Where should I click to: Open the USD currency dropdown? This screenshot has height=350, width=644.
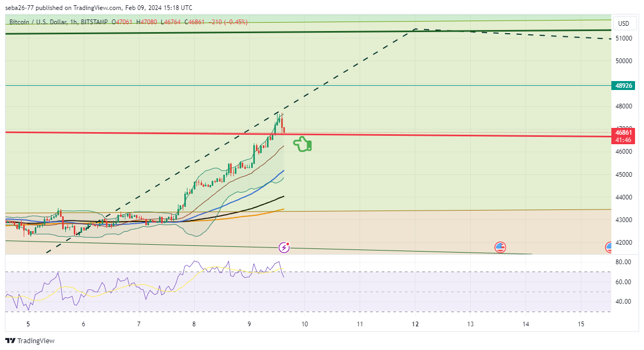click(625, 23)
